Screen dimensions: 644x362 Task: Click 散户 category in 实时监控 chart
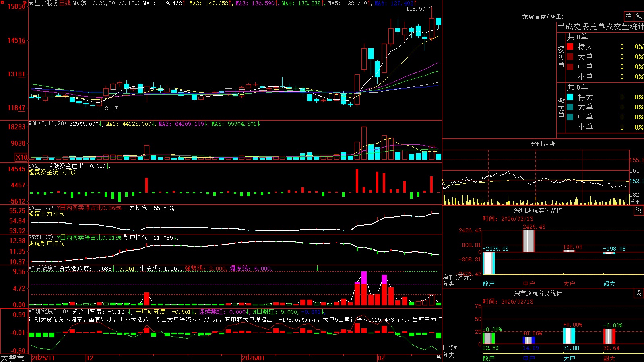pyautogui.click(x=489, y=284)
